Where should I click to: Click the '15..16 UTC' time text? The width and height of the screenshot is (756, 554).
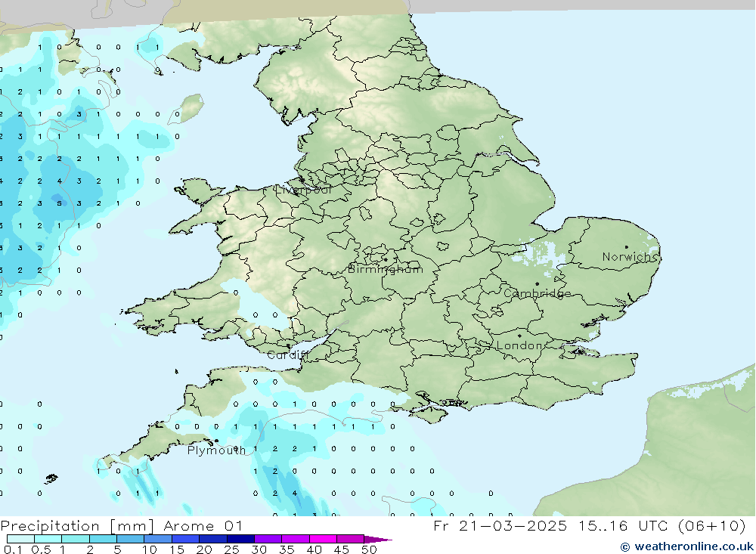click(x=624, y=525)
